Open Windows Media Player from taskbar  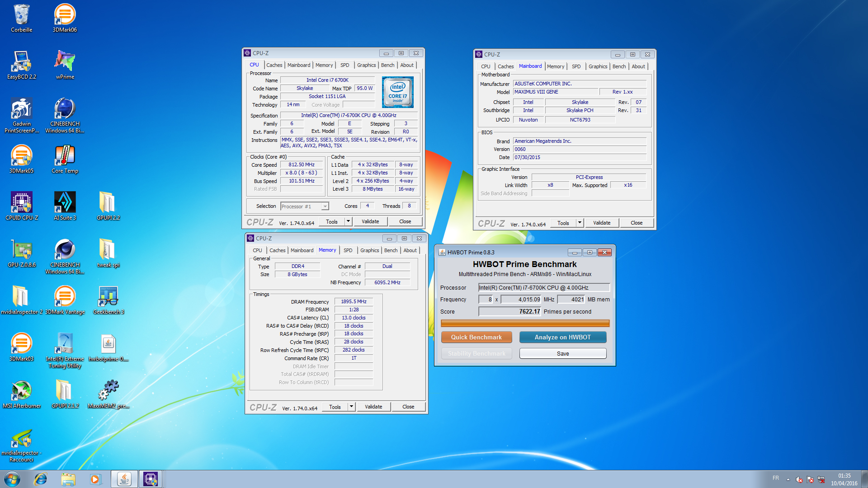coord(95,479)
